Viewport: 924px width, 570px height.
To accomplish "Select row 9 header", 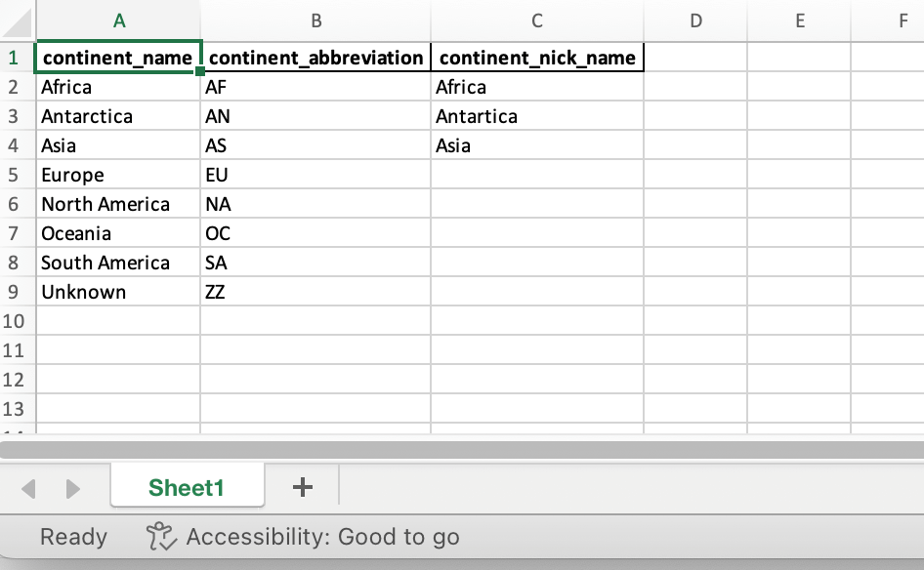I will [x=14, y=292].
